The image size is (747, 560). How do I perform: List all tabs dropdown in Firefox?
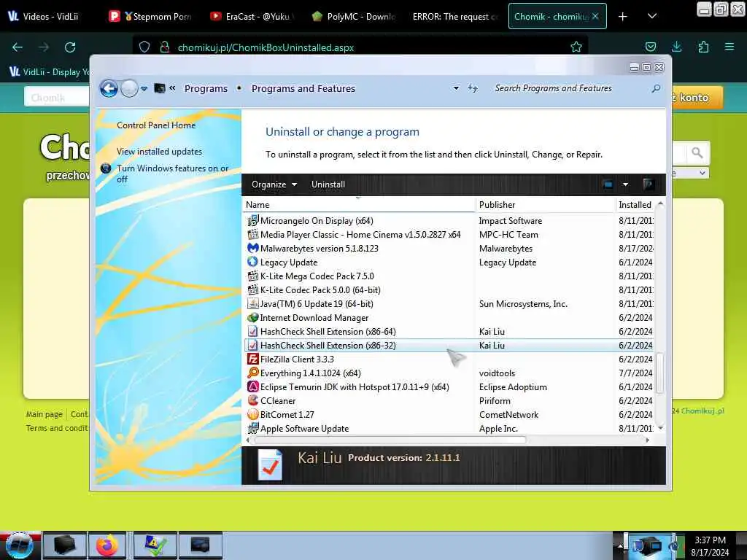(652, 17)
